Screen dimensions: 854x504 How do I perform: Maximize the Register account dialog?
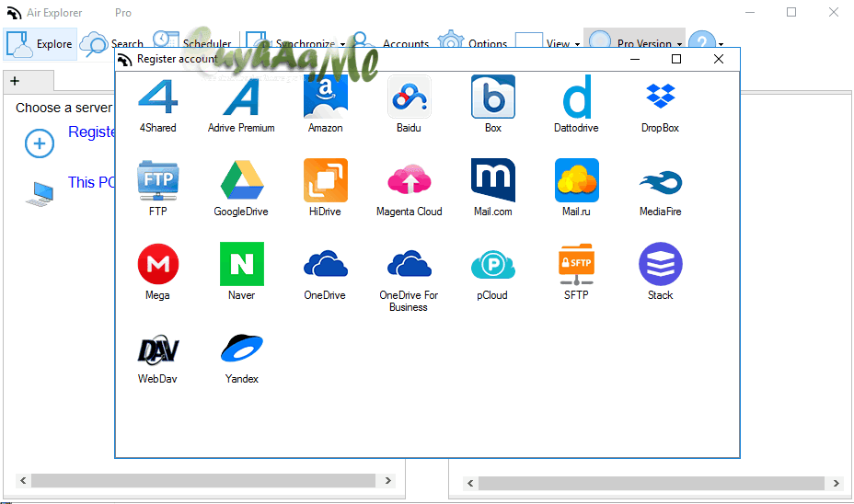(x=675, y=59)
